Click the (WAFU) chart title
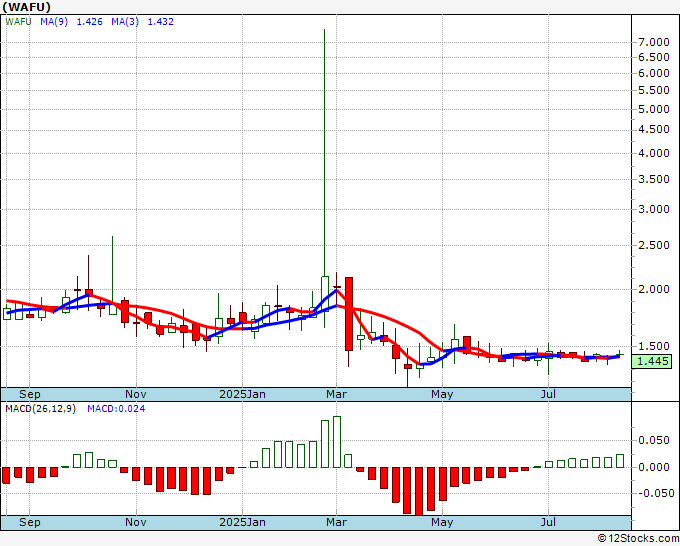Viewport: 680px width, 546px height. pos(26,7)
